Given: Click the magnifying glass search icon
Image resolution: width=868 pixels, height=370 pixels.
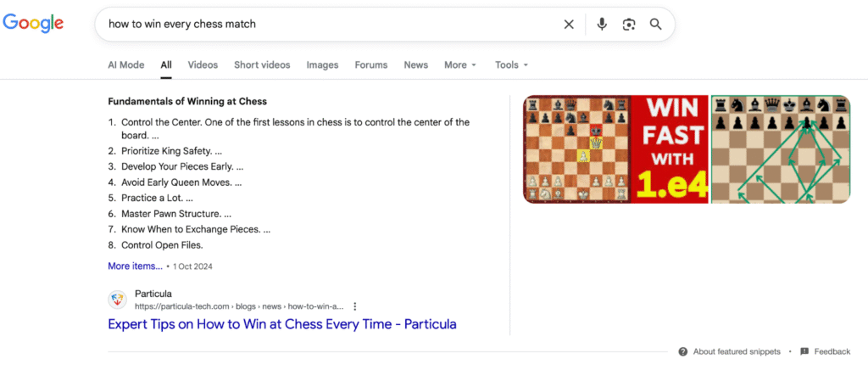Looking at the screenshot, I should click(655, 25).
